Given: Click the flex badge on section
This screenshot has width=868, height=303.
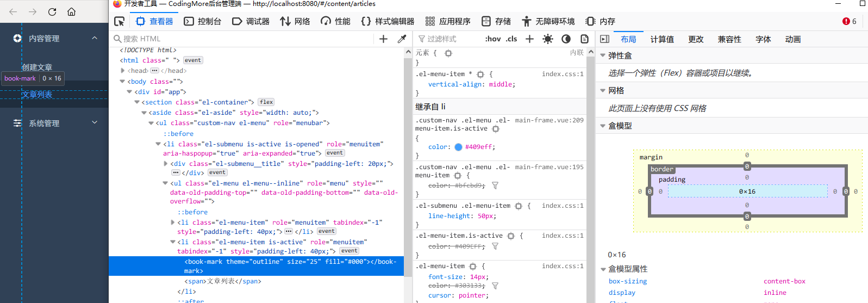Looking at the screenshot, I should (266, 102).
